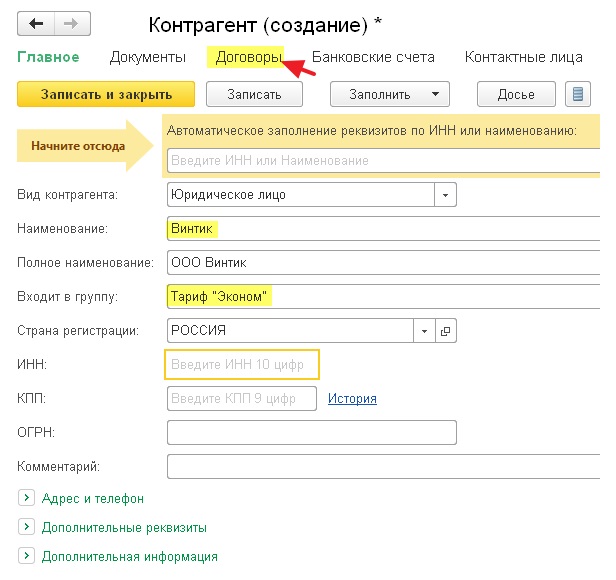Image resolution: width=616 pixels, height=580 pixels.
Task: Open the Адрес и телефон link
Action: tap(93, 498)
